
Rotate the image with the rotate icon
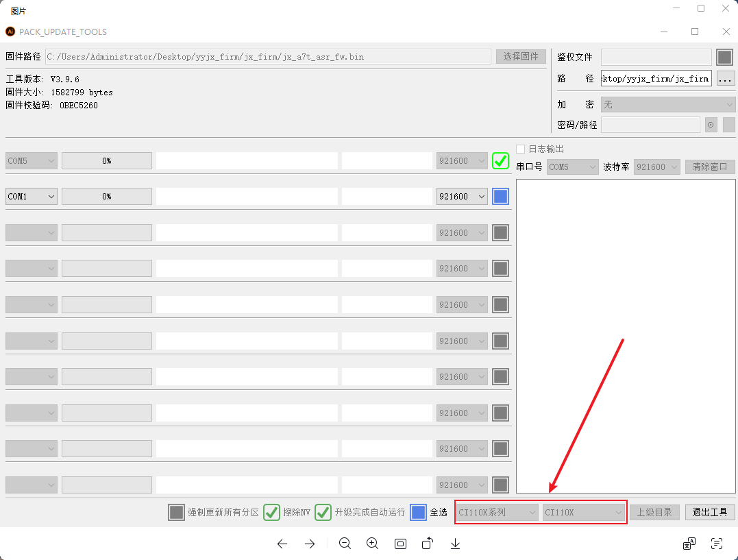point(428,544)
